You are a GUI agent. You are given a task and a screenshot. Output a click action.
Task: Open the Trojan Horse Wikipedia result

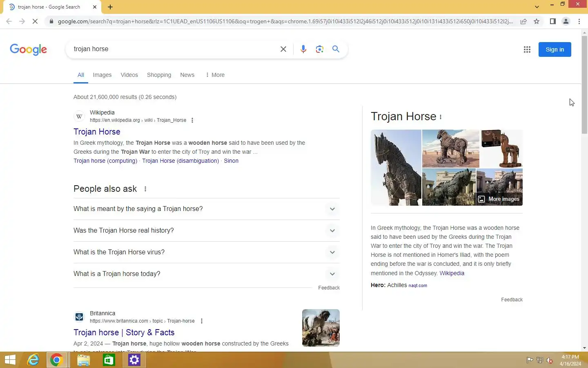point(97,132)
